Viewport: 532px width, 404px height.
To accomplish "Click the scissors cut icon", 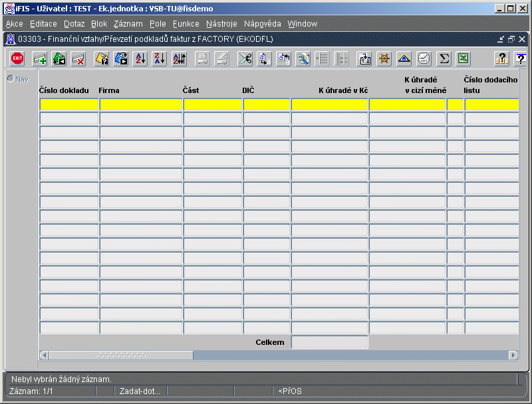I will click(245, 58).
